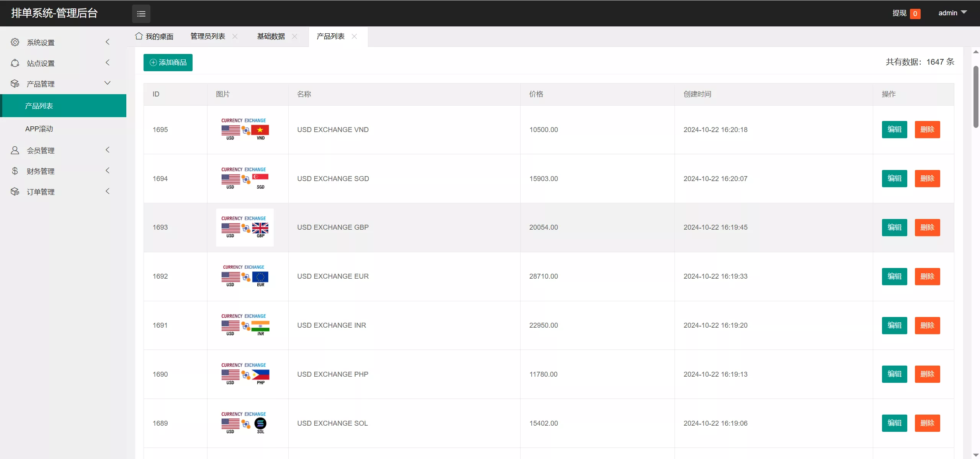
Task: Click the scrollbar down arrow
Action: [976, 455]
